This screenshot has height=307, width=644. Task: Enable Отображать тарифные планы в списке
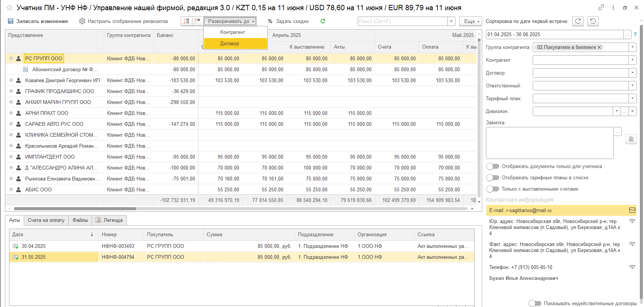493,178
